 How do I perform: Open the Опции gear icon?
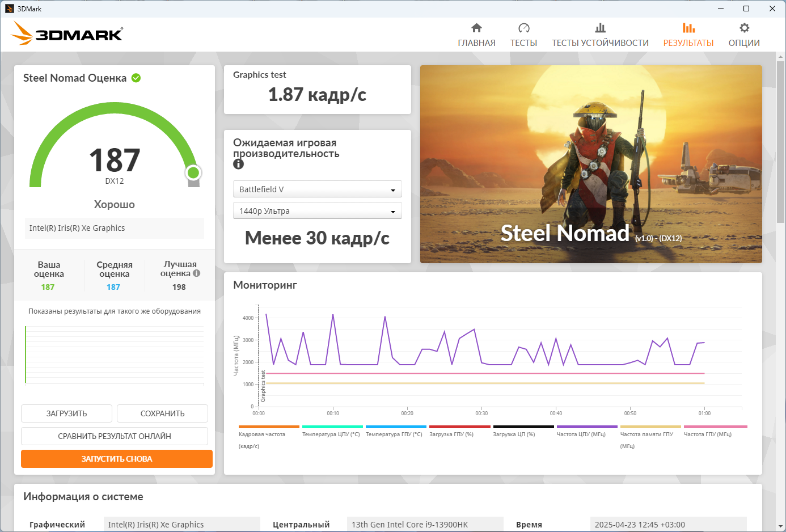pos(744,28)
